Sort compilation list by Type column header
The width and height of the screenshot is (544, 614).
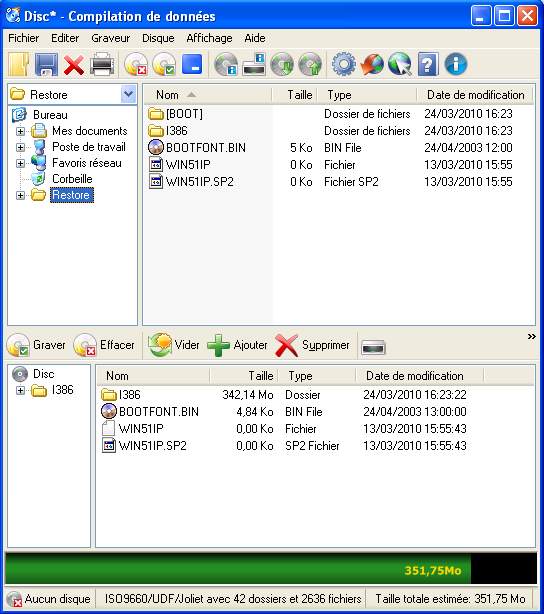pos(317,376)
